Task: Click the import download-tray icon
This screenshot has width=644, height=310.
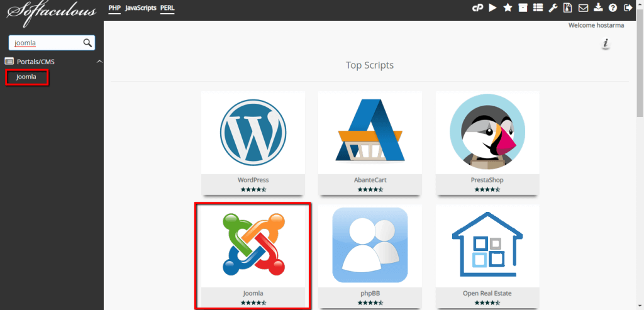Action: (599, 8)
